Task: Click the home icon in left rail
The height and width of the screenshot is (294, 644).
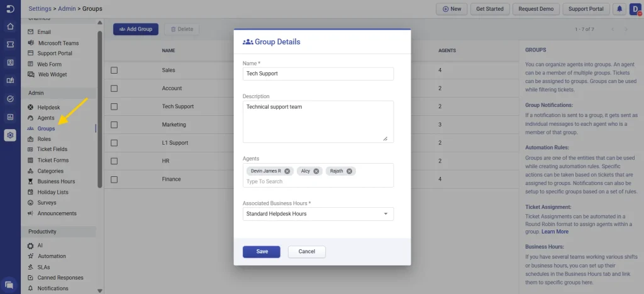Action: pos(10,26)
